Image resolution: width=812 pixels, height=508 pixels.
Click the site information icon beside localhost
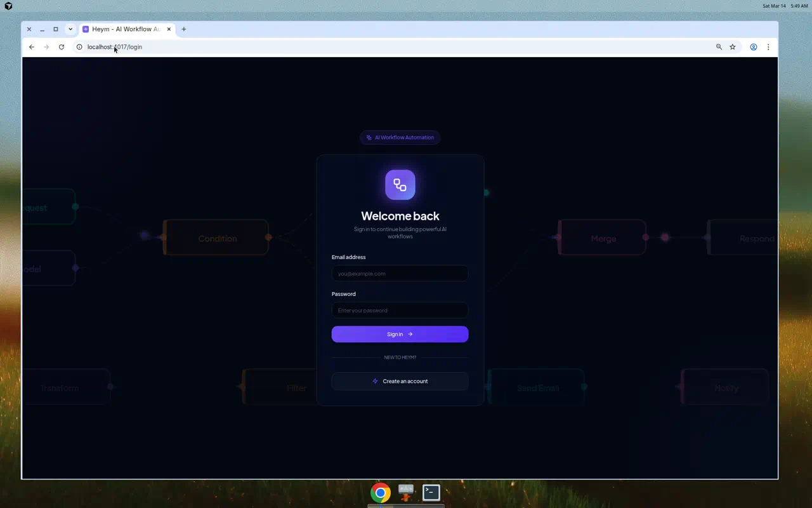click(79, 47)
